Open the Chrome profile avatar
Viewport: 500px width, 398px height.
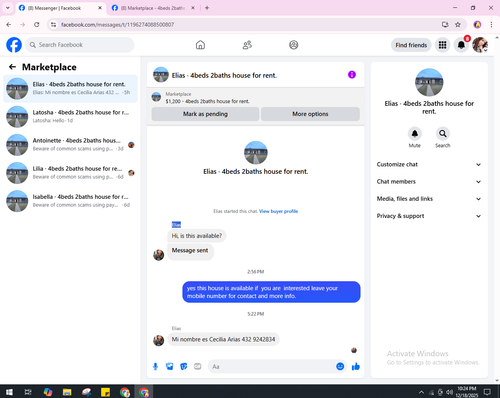[x=477, y=25]
